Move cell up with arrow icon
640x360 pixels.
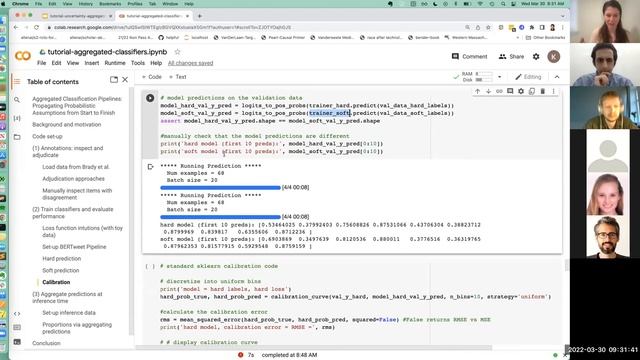[478, 91]
